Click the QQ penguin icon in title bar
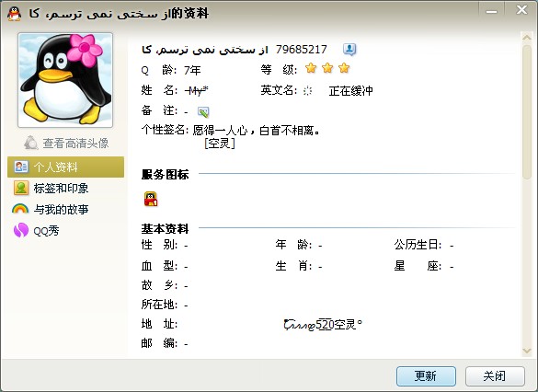The image size is (538, 392). tap(14, 14)
